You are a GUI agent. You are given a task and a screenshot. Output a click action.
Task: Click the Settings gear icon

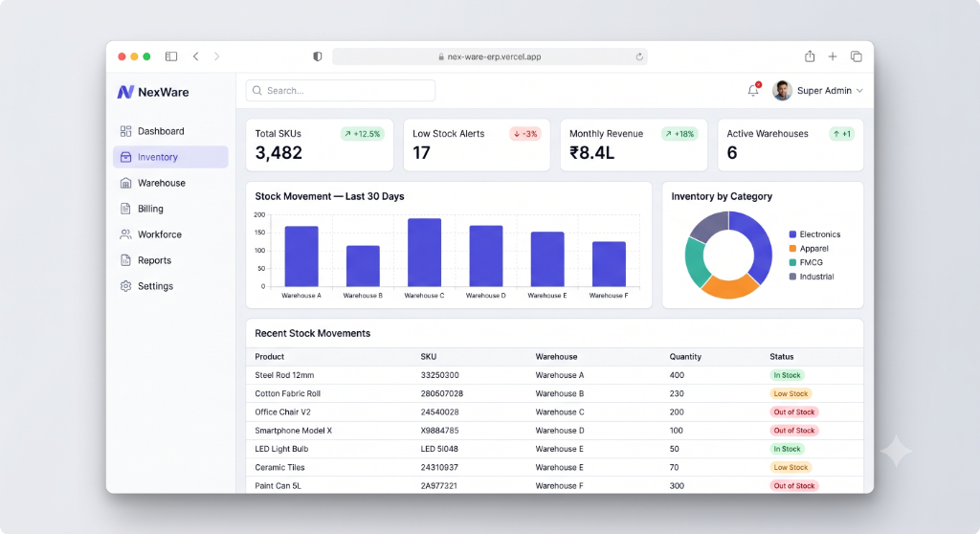(125, 286)
